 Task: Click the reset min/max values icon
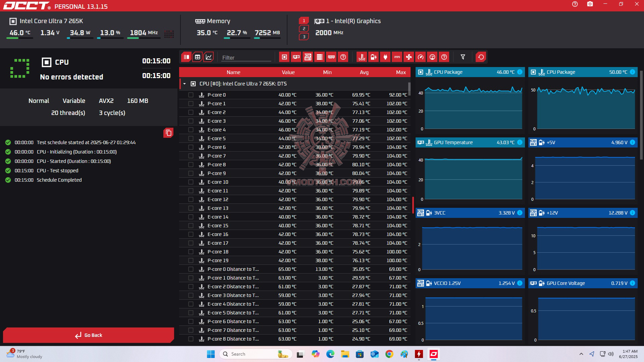click(x=481, y=57)
